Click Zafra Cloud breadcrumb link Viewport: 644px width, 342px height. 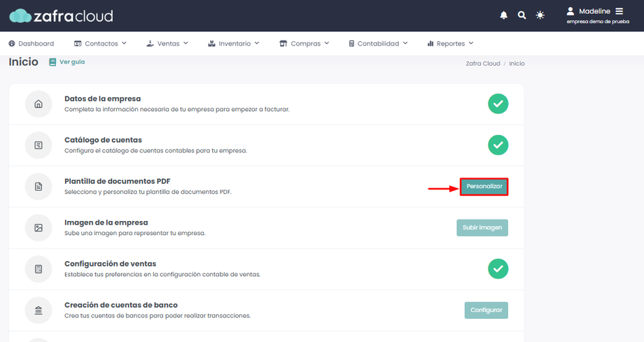coord(482,64)
